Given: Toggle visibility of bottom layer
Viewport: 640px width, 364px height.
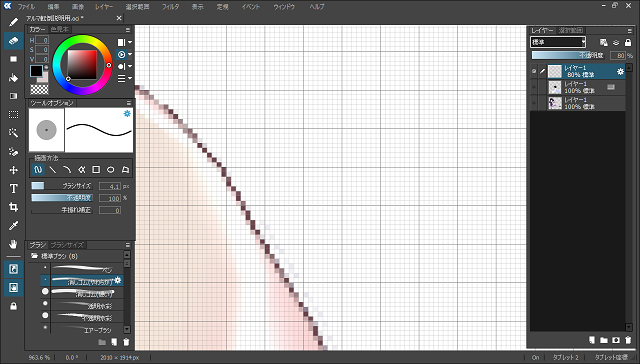Looking at the screenshot, I should (x=533, y=103).
